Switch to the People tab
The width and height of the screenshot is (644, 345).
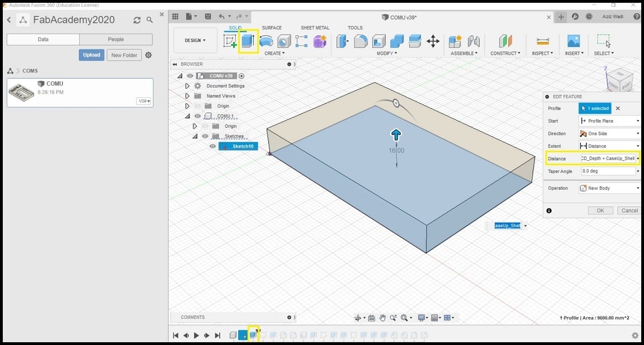tap(116, 40)
